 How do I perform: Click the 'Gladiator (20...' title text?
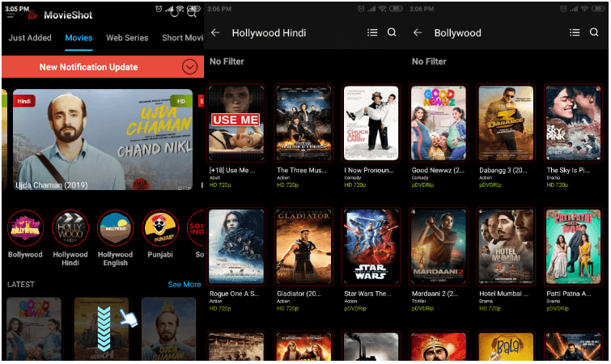pos(299,294)
